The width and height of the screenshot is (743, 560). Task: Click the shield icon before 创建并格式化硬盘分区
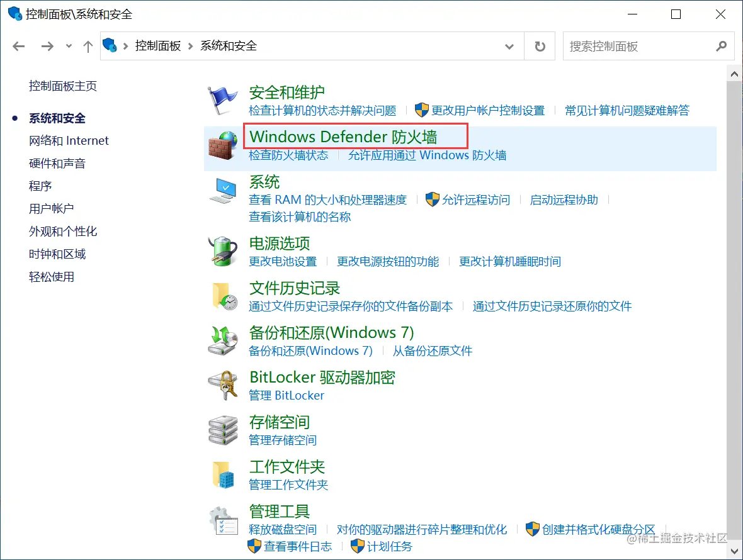coord(533,529)
